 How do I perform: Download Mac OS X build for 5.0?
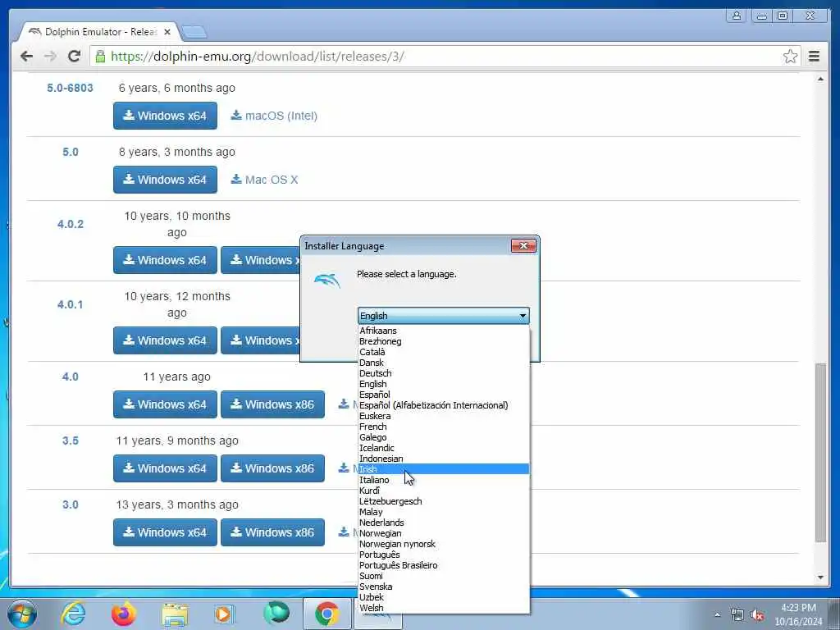tap(264, 180)
